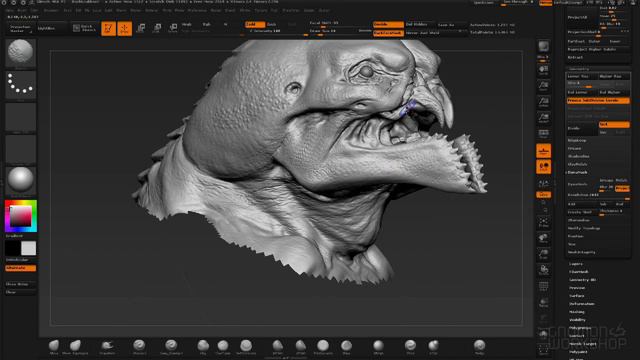Click Del Lower button in Geometry
Screen dimensions: 640x360
582,92
